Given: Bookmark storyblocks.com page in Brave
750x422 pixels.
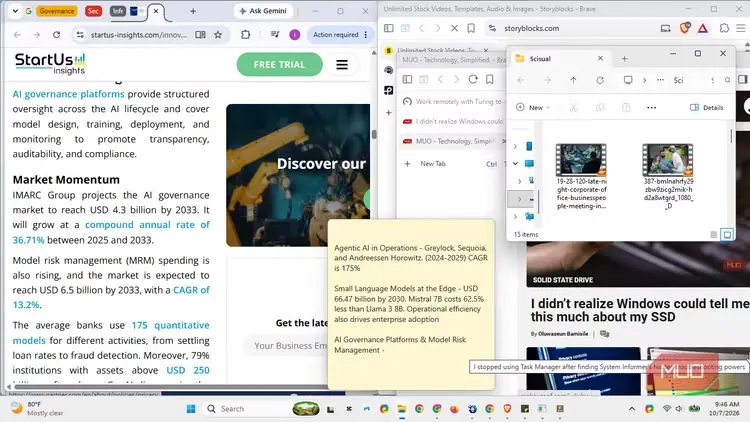Looking at the screenshot, I should click(471, 28).
